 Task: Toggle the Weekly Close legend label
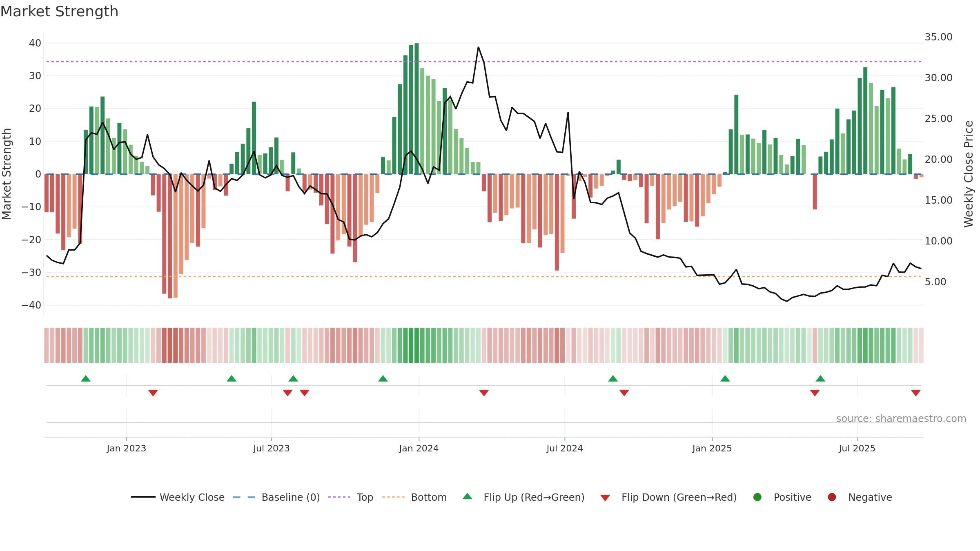coord(192,497)
